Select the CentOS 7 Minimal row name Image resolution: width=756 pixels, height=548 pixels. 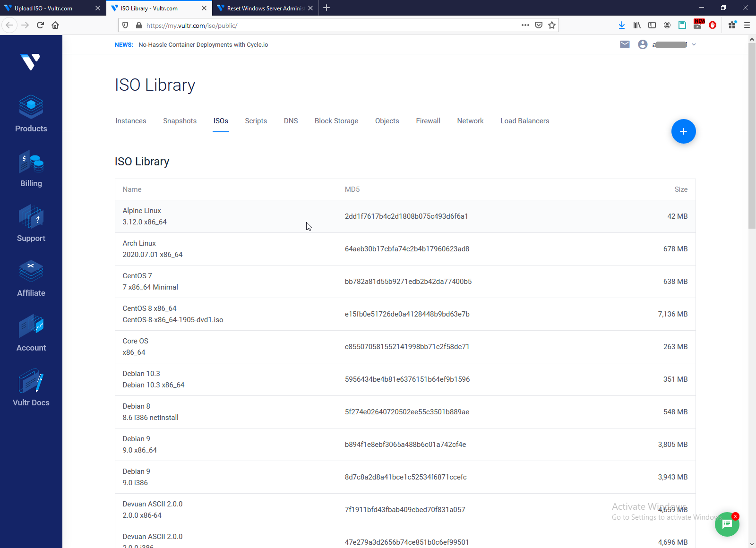click(150, 282)
